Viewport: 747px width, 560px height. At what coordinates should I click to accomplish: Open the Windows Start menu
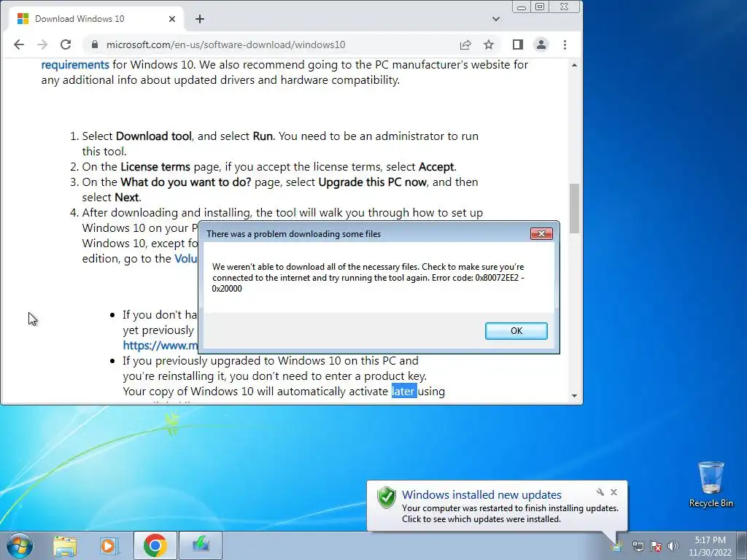pyautogui.click(x=19, y=545)
